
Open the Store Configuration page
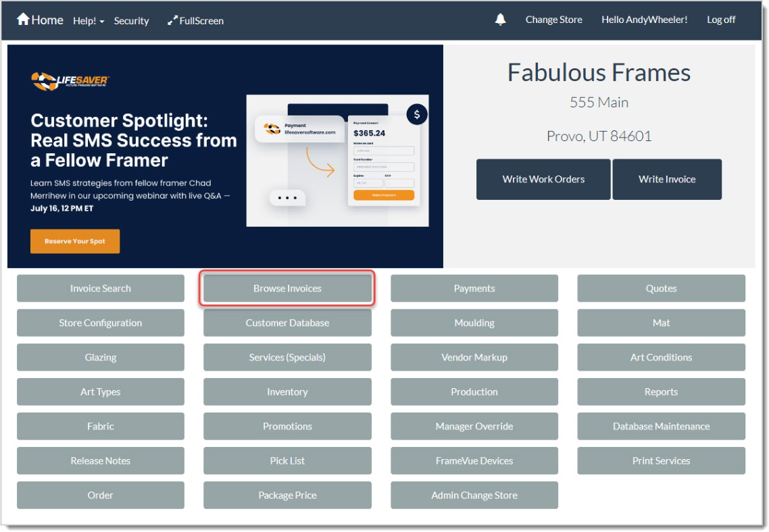point(101,323)
